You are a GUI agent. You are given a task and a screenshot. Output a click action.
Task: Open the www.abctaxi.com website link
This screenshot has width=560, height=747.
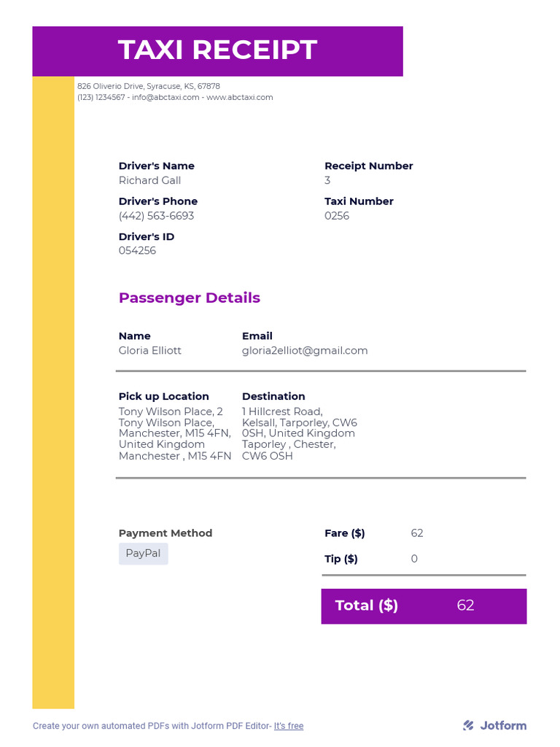point(239,97)
